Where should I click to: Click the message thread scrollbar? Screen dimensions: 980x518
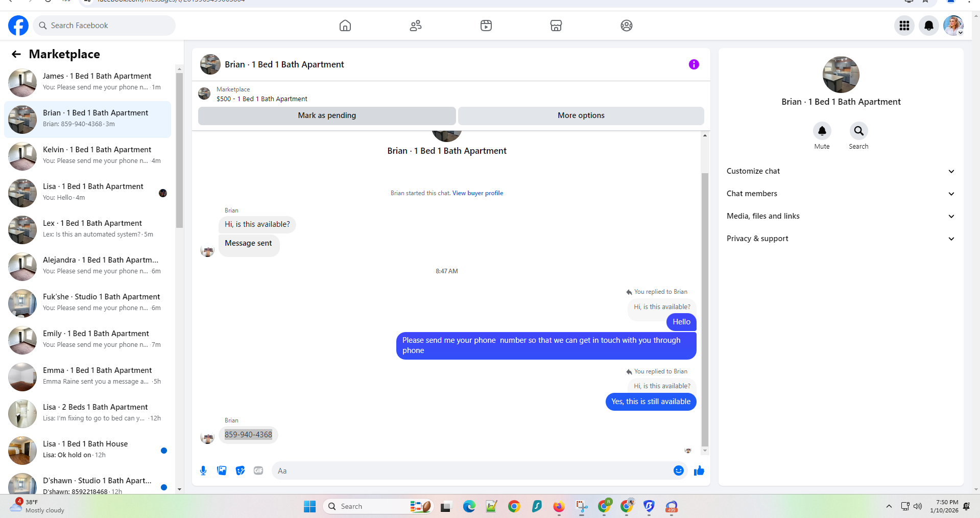tap(705, 309)
